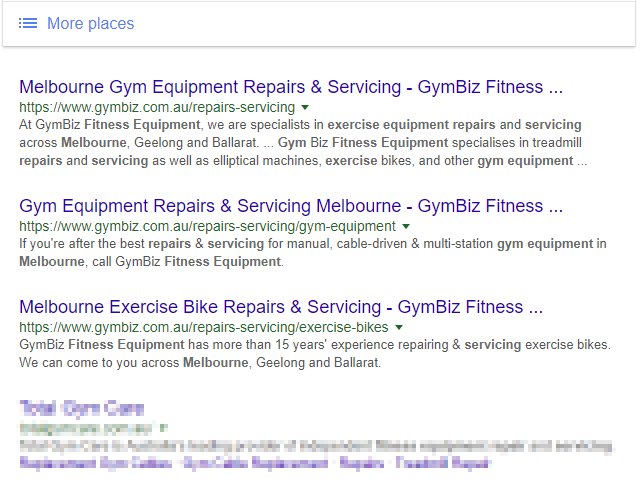Click the repairs-servicing/gym-equipment URL
Image resolution: width=642 pixels, height=495 pixels.
207,227
